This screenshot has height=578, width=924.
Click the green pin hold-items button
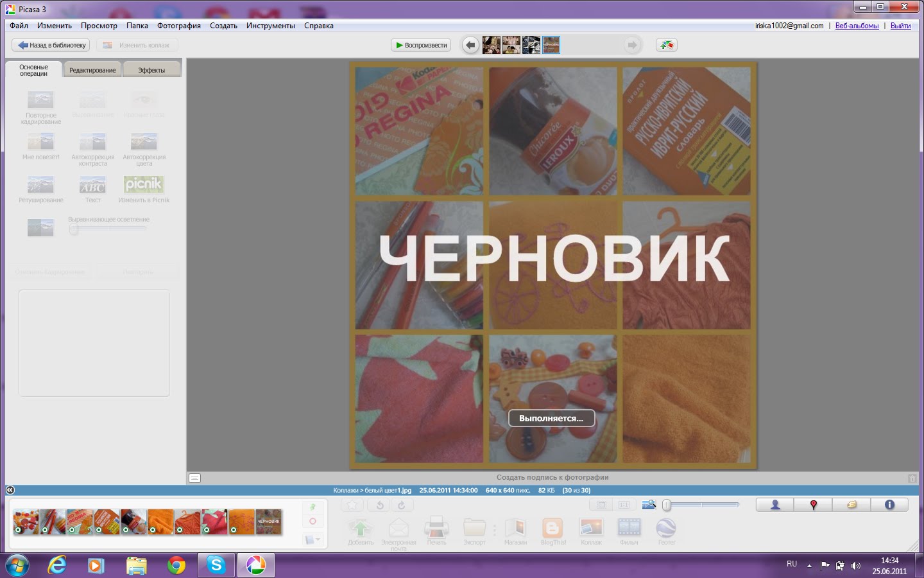coord(312,507)
